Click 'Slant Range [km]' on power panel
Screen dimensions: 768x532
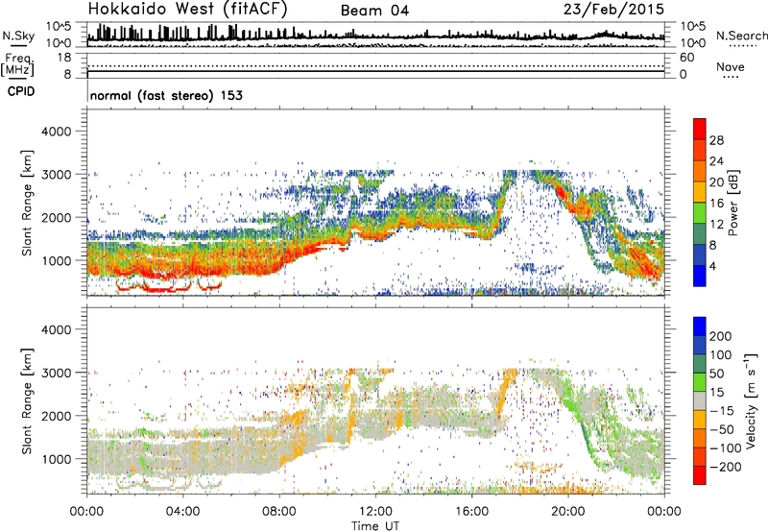pyautogui.click(x=27, y=203)
